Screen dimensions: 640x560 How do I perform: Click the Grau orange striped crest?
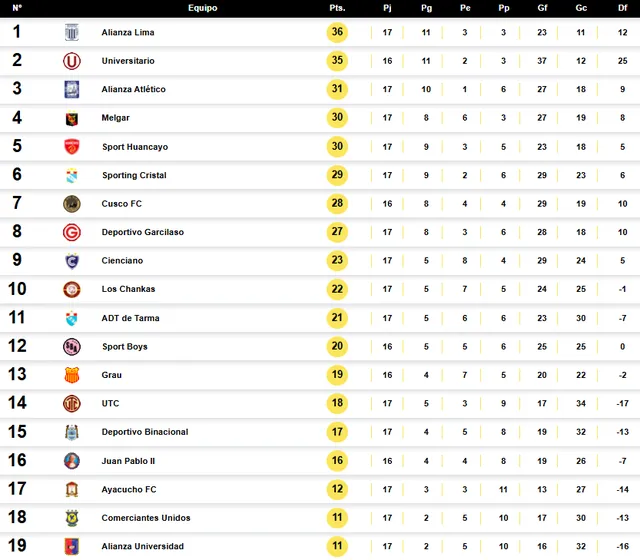72,375
